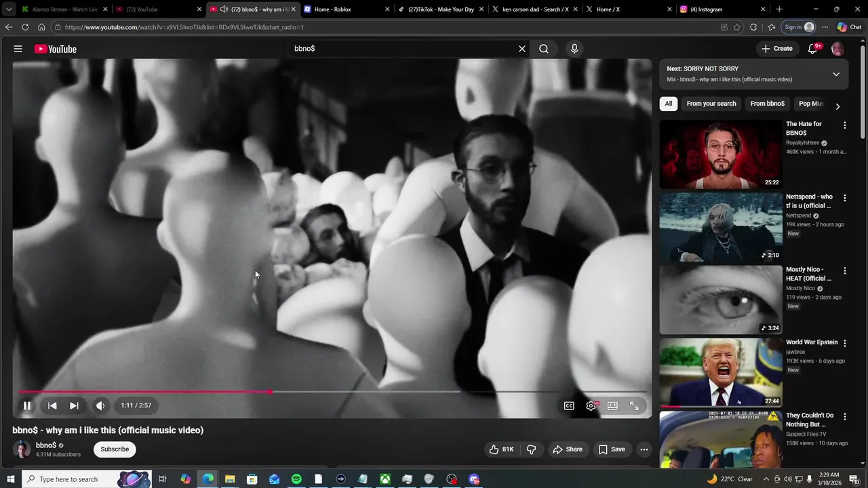Mute the video player volume

click(x=100, y=405)
